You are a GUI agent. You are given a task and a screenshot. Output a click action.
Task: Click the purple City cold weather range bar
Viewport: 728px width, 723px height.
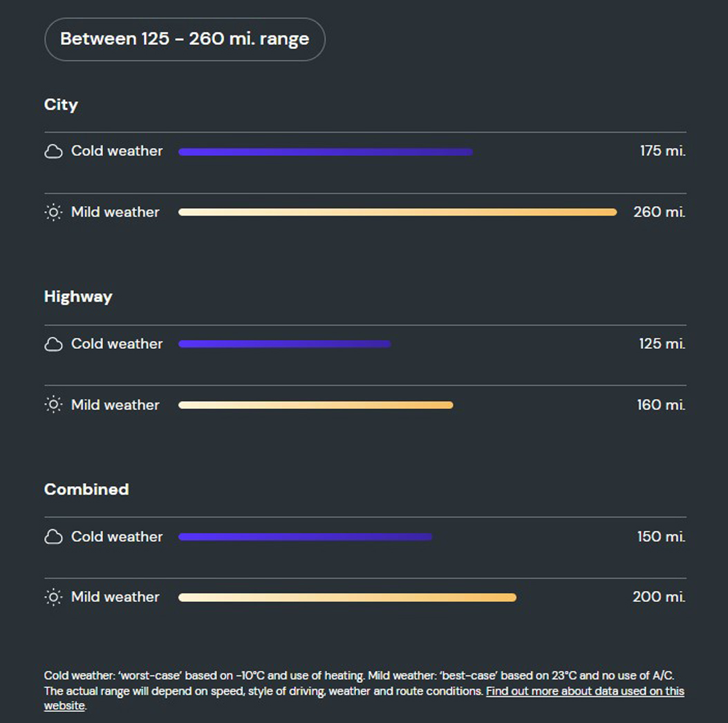coord(325,152)
